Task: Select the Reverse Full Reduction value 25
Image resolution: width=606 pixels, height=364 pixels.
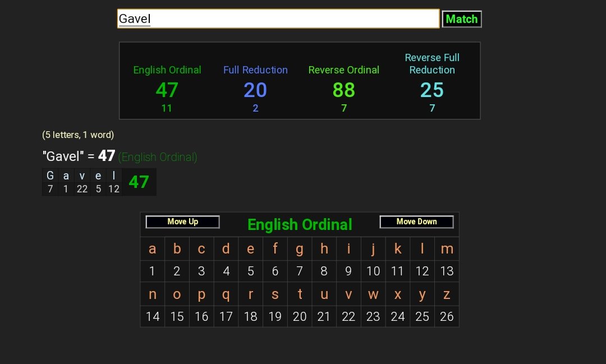Action: [432, 90]
